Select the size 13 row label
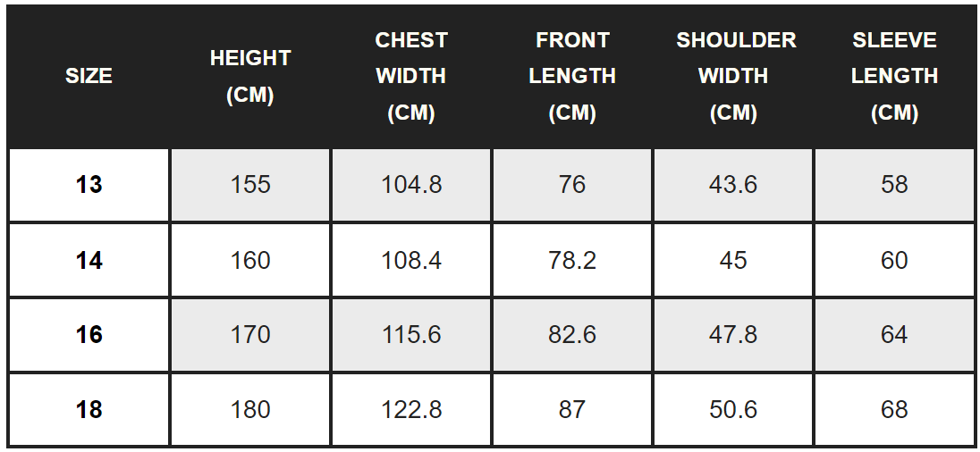Screen dimensions: 980x452 89,185
